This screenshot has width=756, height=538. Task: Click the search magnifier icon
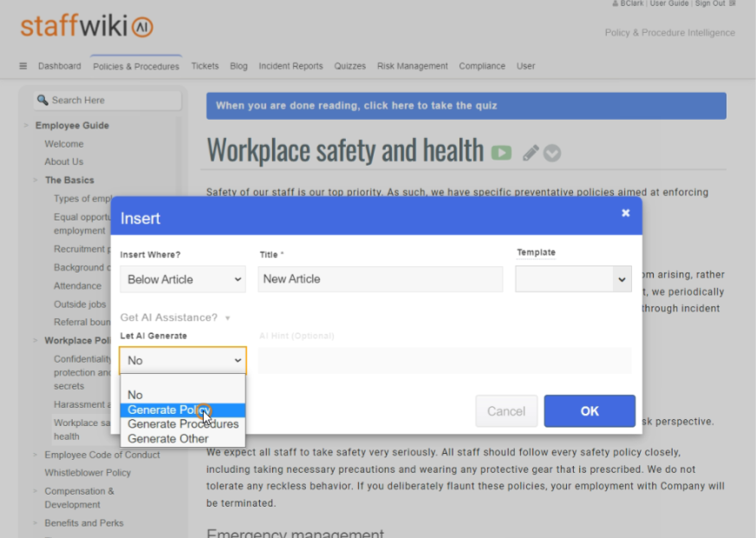tap(42, 101)
